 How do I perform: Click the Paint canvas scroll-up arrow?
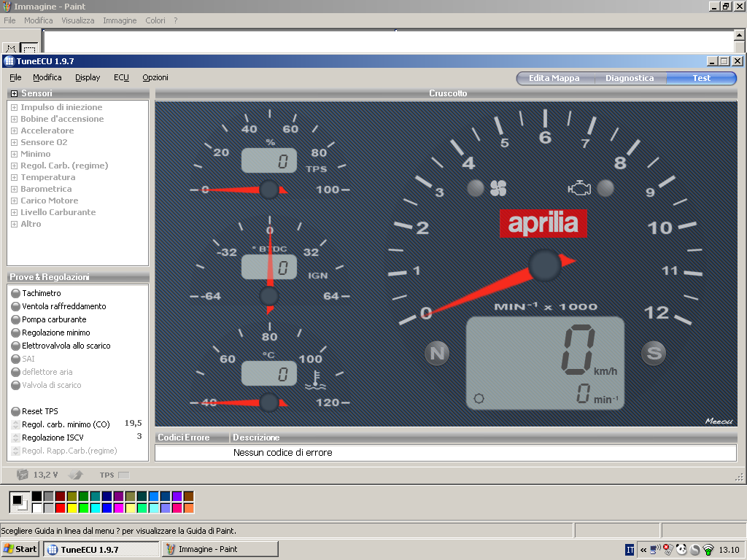tap(740, 35)
